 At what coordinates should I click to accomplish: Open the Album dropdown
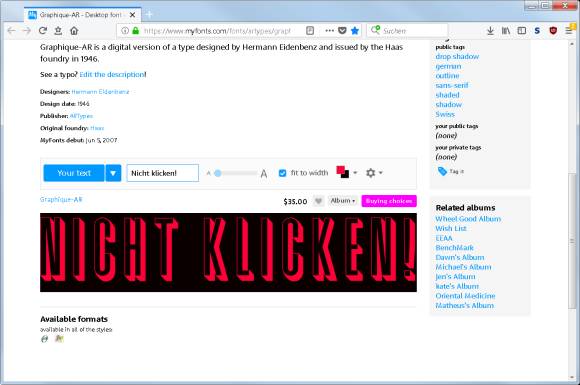point(343,201)
